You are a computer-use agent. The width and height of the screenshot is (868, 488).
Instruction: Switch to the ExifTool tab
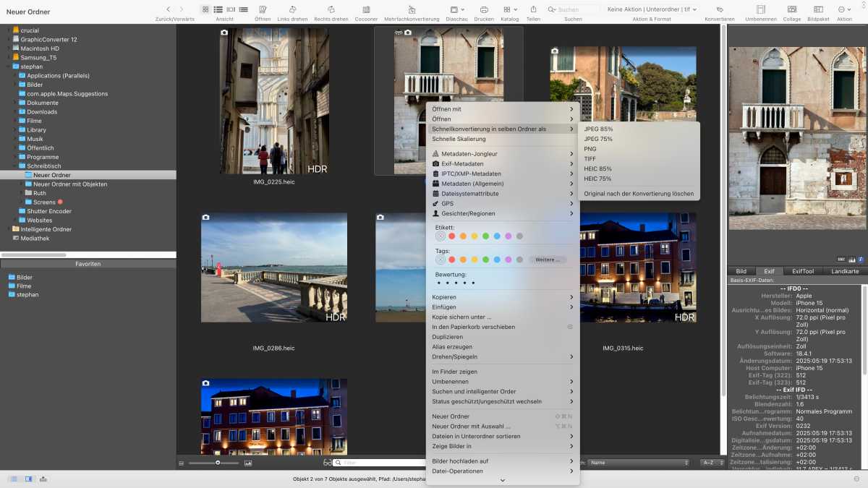[802, 271]
